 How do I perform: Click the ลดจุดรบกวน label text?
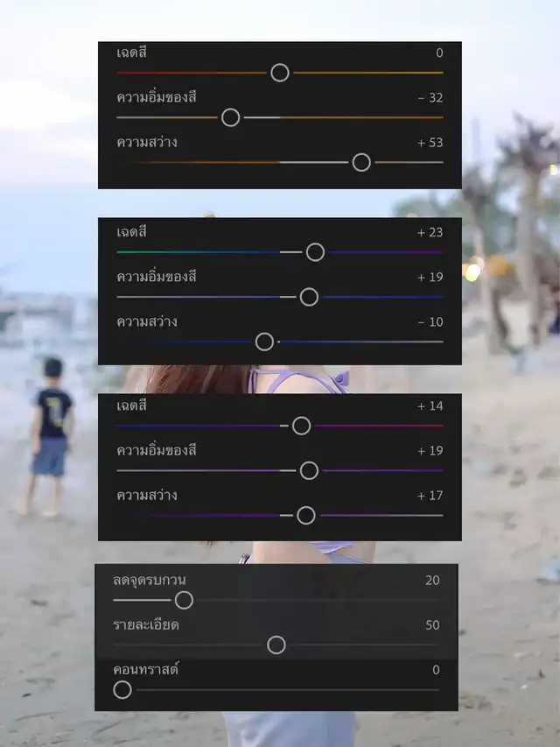(149, 581)
